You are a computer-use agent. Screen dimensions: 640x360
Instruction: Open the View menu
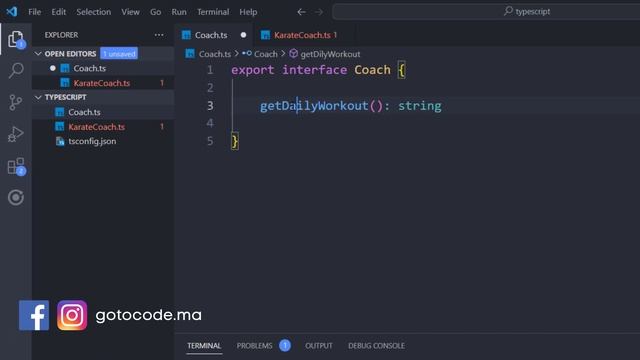point(130,12)
